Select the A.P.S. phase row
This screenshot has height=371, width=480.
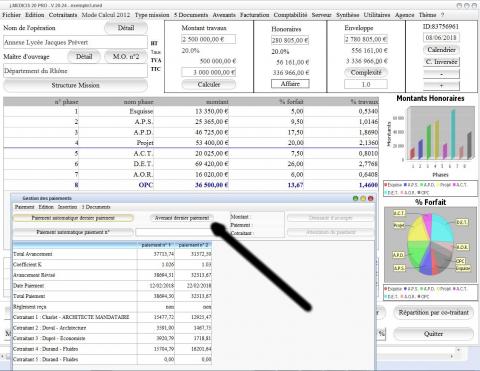point(191,122)
